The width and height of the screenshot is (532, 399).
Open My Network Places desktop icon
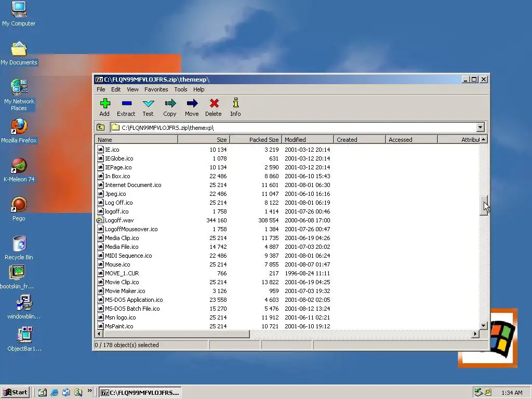(x=19, y=87)
